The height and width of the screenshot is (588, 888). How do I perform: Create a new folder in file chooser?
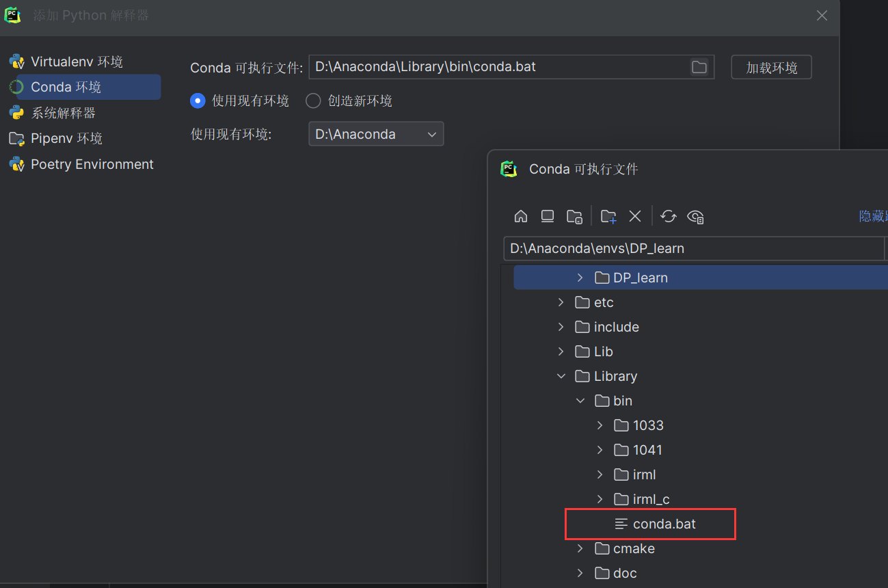(608, 217)
